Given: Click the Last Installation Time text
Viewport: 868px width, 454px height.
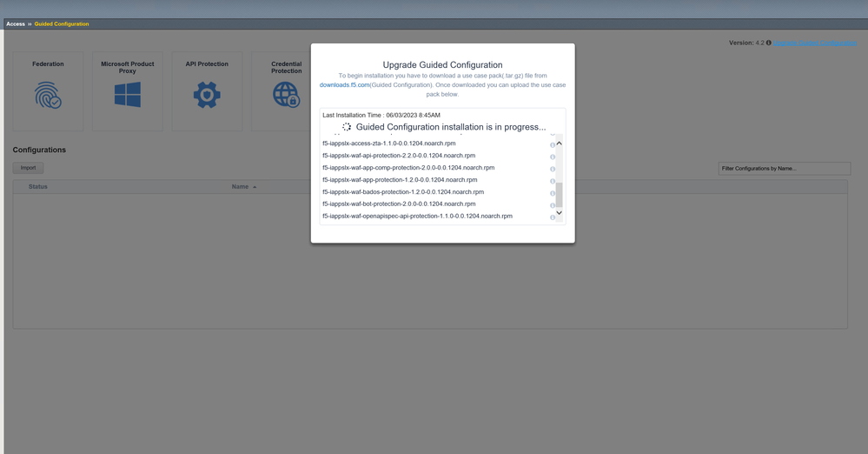Looking at the screenshot, I should [381, 116].
